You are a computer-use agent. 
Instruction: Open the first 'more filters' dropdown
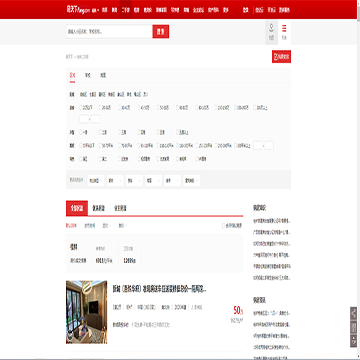pos(96,181)
